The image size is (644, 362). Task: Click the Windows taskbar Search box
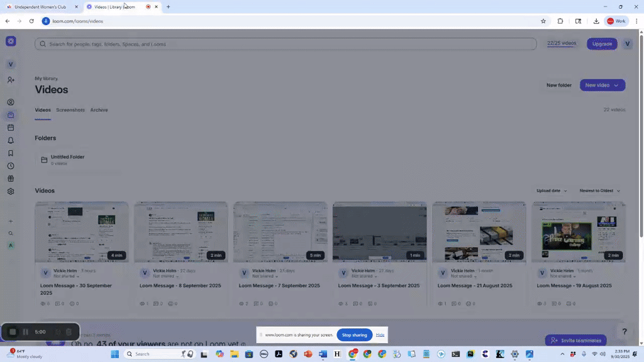159,354
